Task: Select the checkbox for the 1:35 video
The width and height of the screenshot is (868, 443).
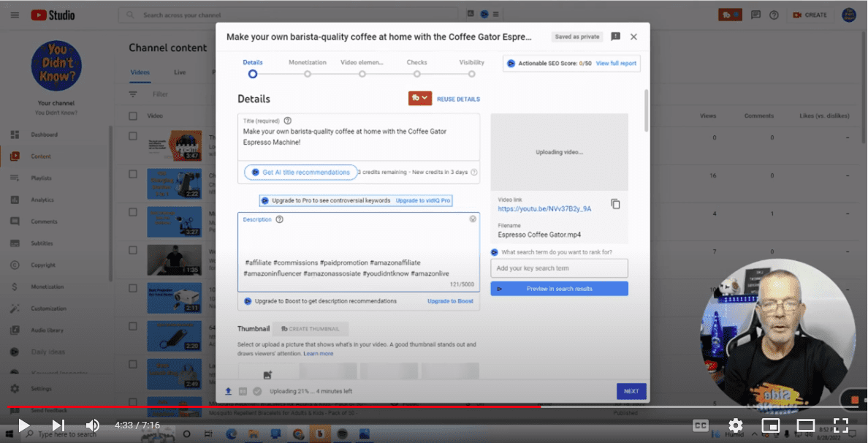Action: point(133,250)
